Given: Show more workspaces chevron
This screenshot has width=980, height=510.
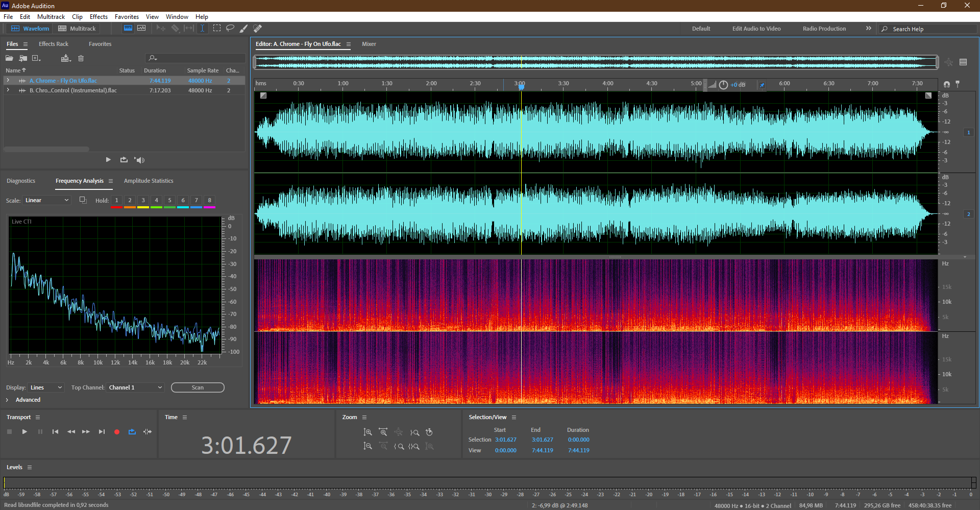Looking at the screenshot, I should click(x=869, y=29).
